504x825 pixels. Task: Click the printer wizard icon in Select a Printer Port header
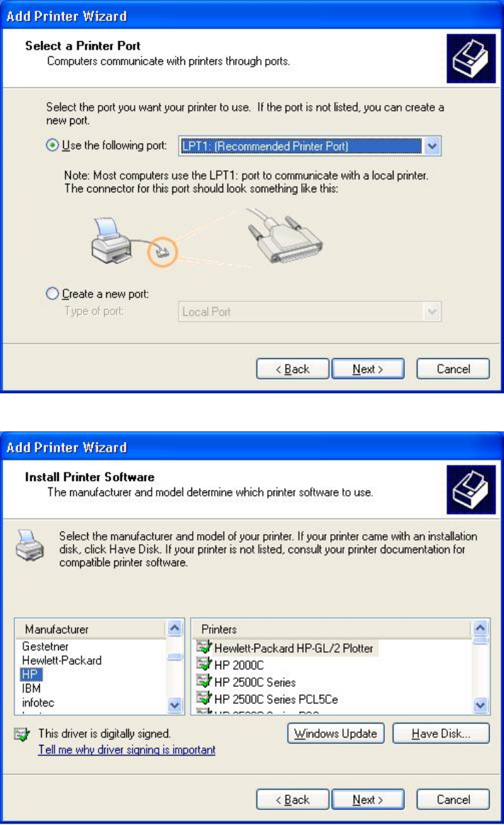(x=471, y=58)
